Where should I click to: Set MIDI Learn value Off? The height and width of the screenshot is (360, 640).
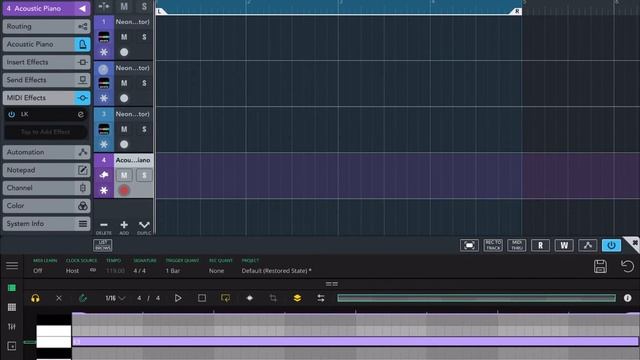click(38, 271)
